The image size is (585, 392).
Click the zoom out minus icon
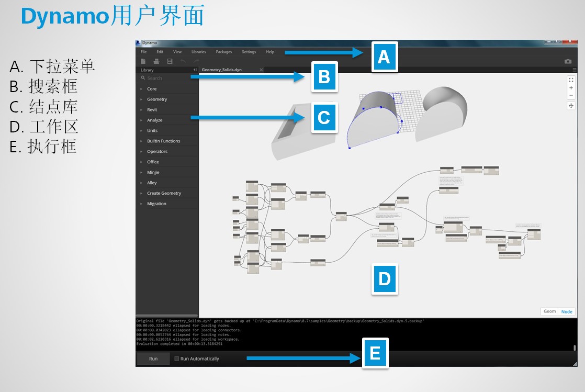[571, 95]
